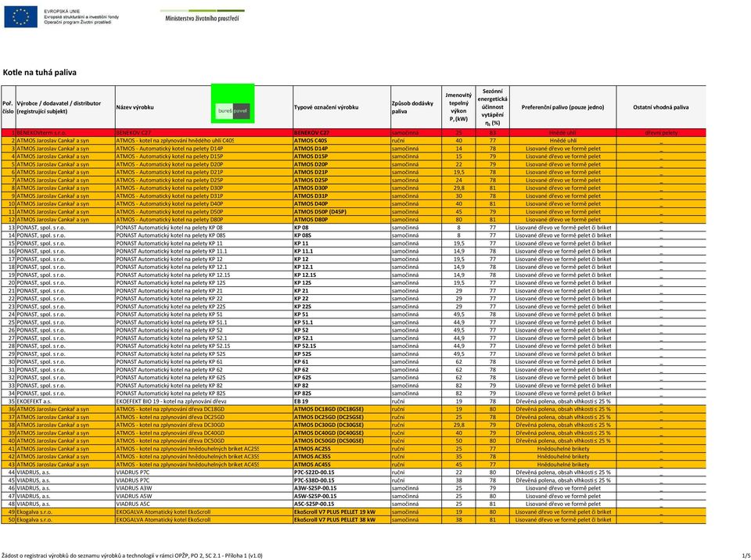Click the 'Výrobce / dodavatel / distributor' header

pyautogui.click(x=65, y=107)
